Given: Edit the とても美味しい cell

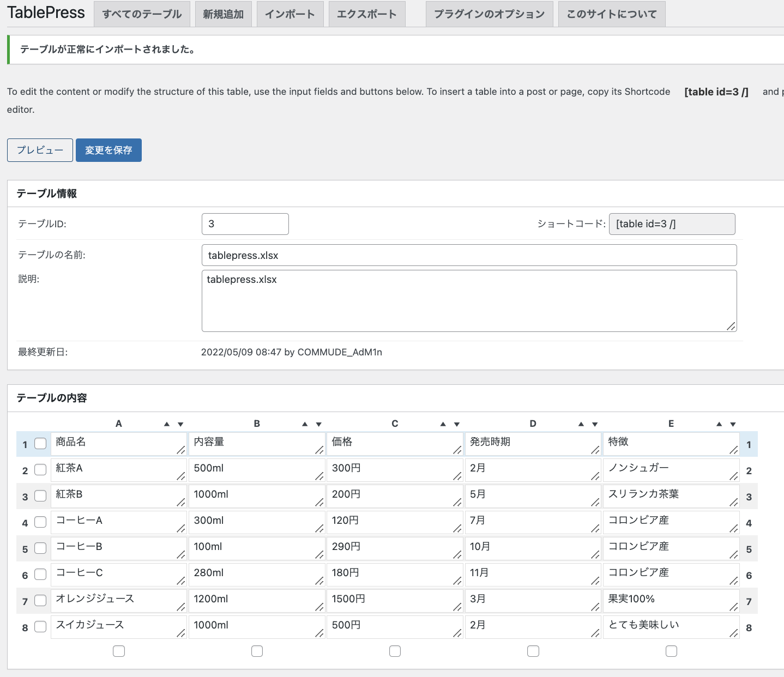Looking at the screenshot, I should point(671,627).
